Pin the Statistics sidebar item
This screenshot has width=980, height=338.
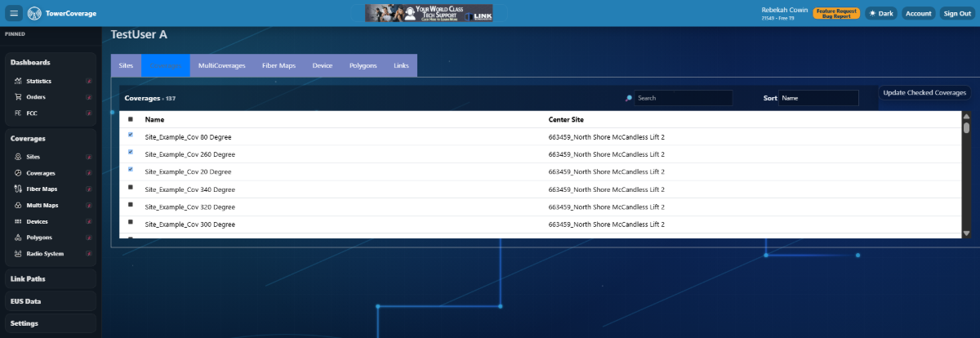[89, 81]
